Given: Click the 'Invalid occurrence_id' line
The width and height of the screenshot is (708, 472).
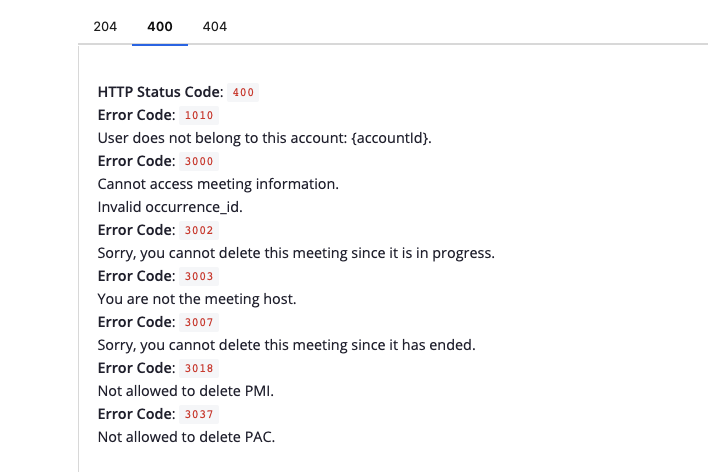Looking at the screenshot, I should (x=170, y=207).
